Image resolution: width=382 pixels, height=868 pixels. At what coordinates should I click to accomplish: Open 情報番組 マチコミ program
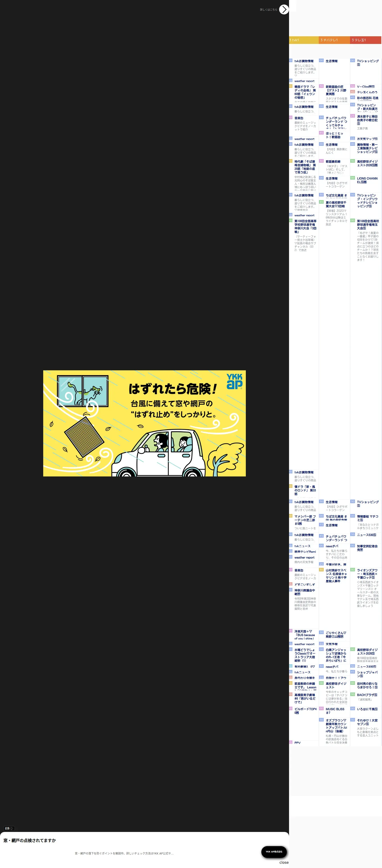[368, 518]
